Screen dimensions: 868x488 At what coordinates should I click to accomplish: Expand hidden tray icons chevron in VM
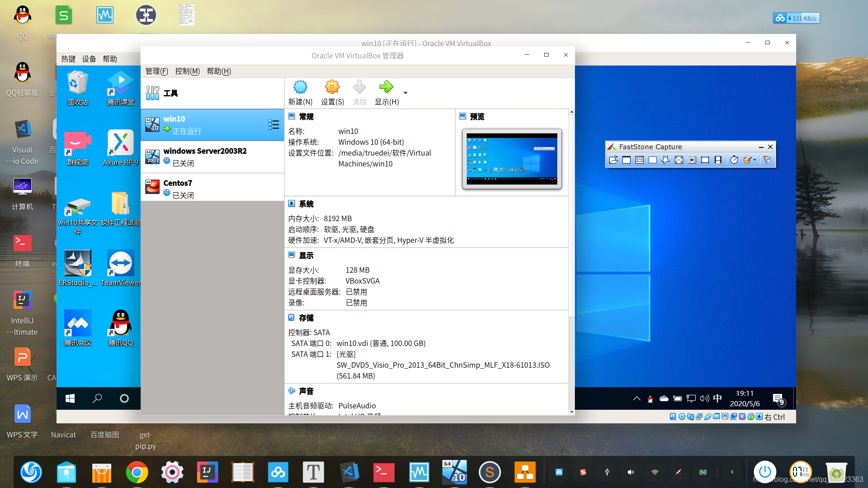pyautogui.click(x=637, y=398)
